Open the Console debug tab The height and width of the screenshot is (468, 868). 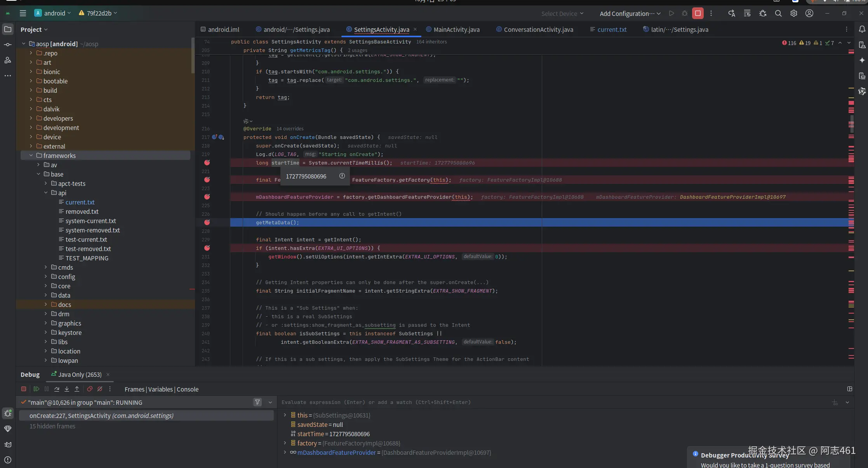(188, 389)
